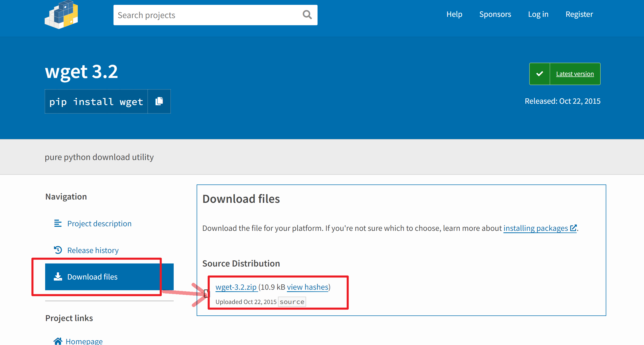Click the Project description list icon
Screen dimensions: 644x345
(x=58, y=223)
